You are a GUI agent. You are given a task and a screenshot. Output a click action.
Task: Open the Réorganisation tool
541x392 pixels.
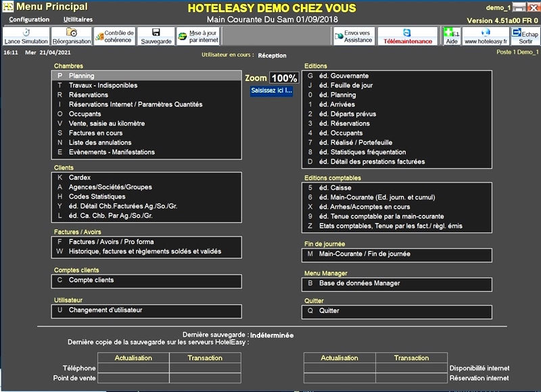point(71,36)
